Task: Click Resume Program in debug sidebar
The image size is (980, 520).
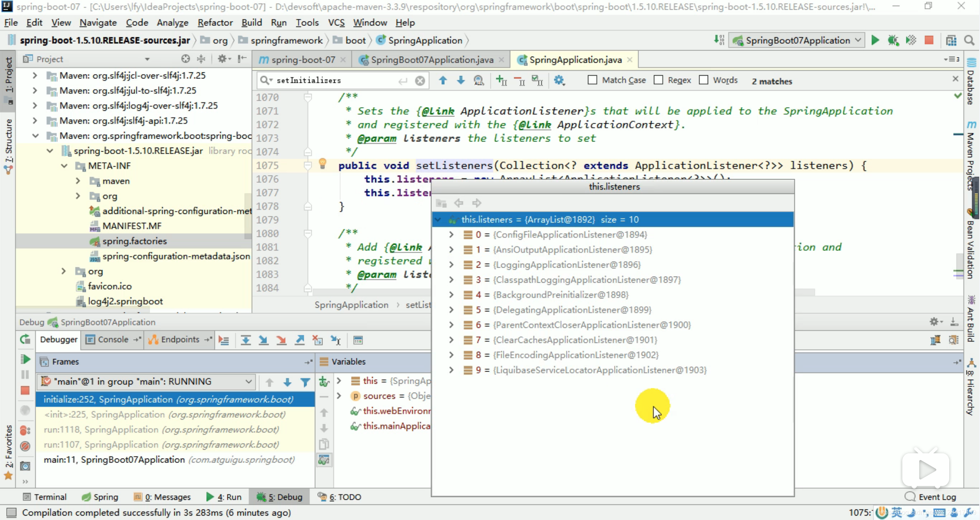Action: 25,359
